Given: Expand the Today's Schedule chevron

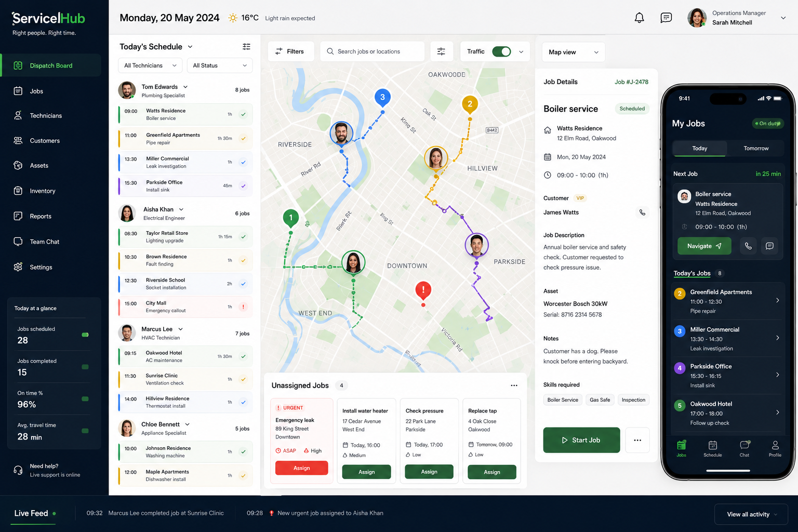Looking at the screenshot, I should 190,47.
